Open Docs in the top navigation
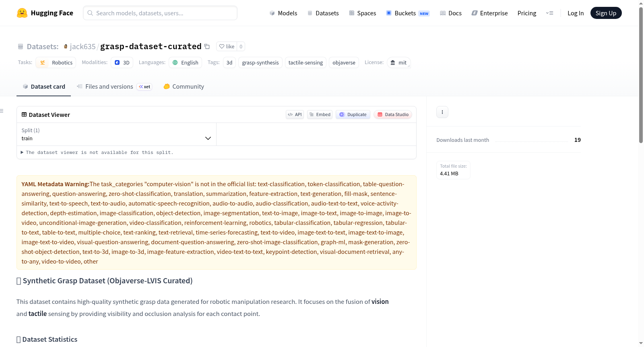 click(x=451, y=13)
